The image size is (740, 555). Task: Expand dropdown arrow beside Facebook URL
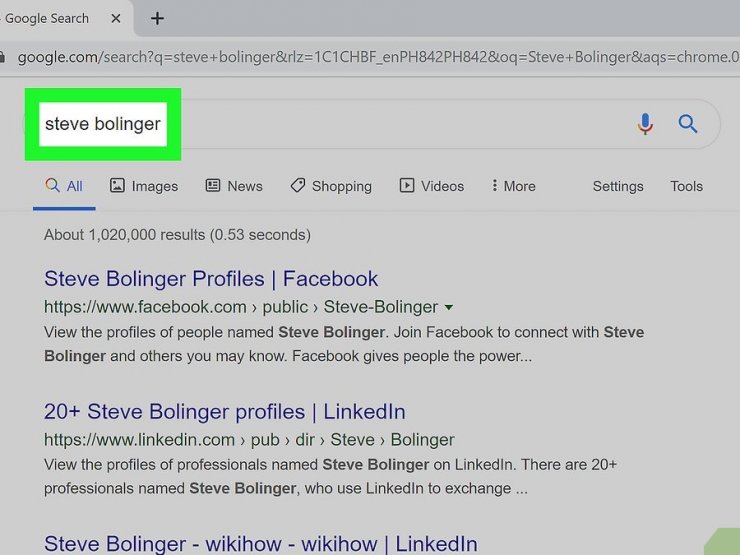pyautogui.click(x=449, y=308)
